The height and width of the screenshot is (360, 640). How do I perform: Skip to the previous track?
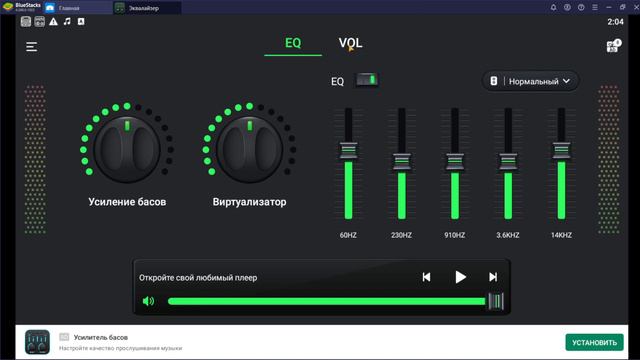click(426, 277)
